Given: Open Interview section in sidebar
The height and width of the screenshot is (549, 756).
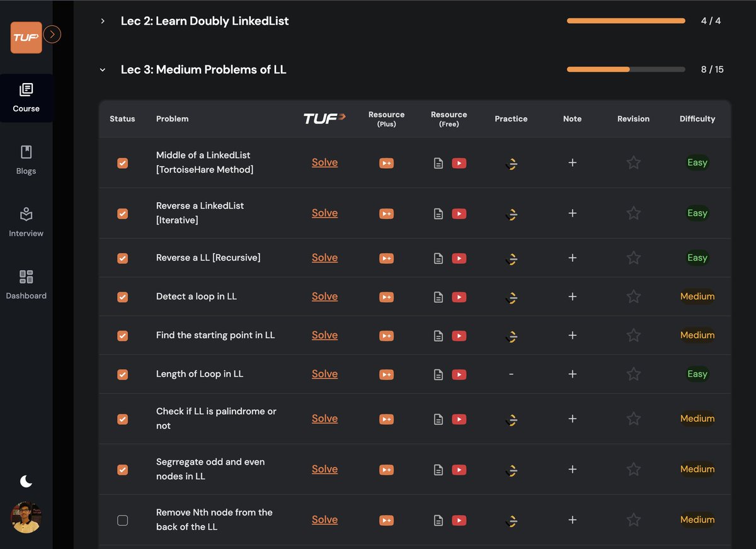Looking at the screenshot, I should click(26, 222).
